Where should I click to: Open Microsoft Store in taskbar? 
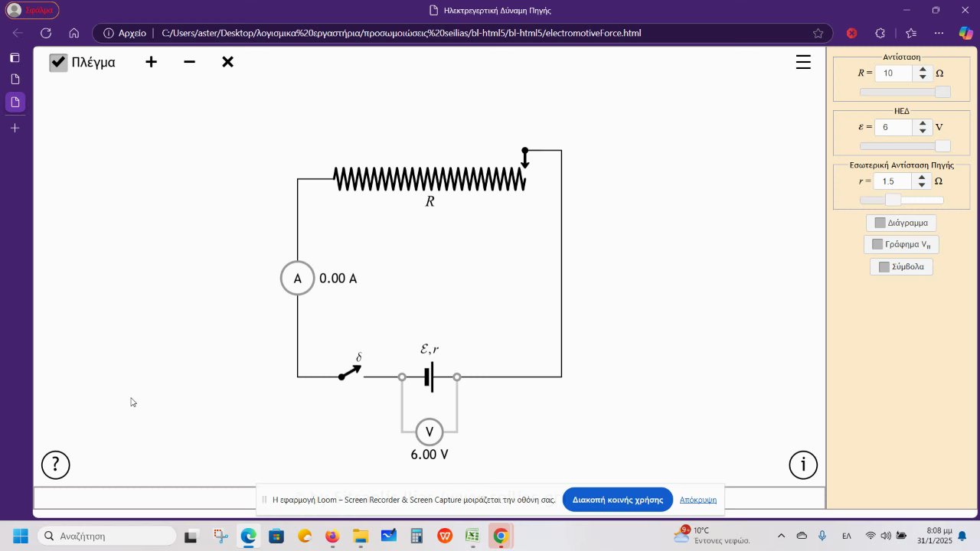pyautogui.click(x=276, y=536)
